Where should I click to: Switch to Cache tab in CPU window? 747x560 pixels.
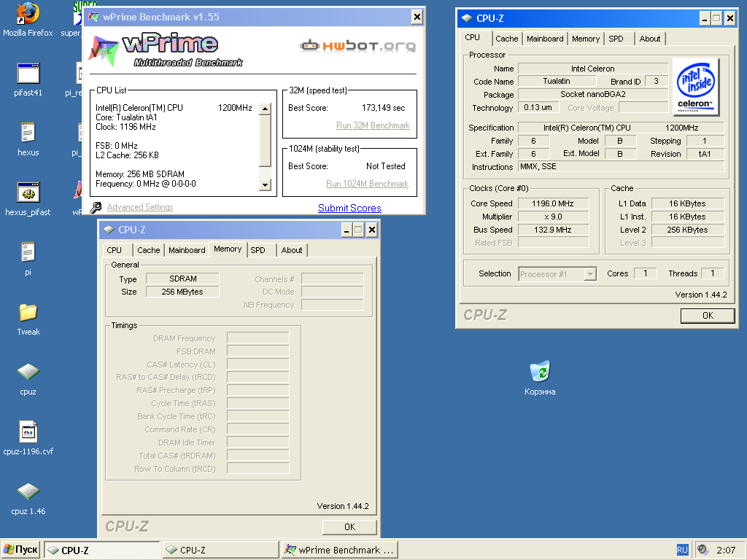coord(506,39)
